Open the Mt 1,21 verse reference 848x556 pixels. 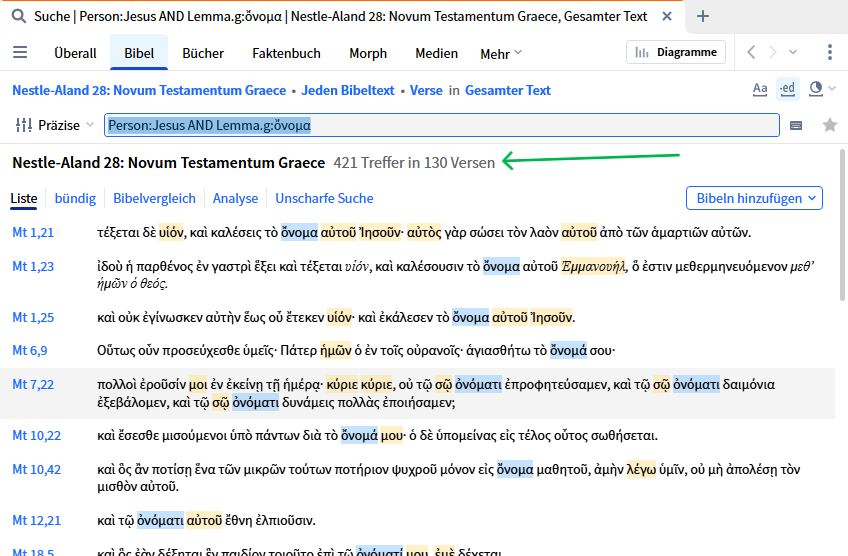33,233
